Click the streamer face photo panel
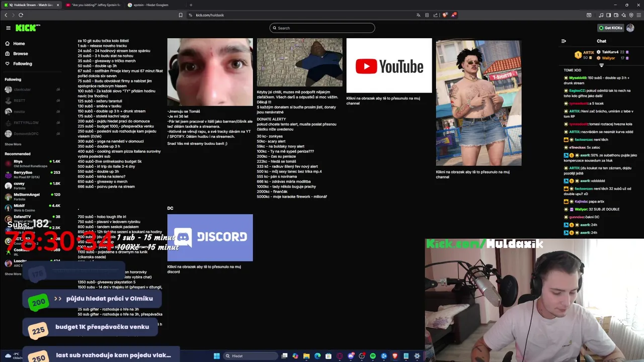The width and height of the screenshot is (644, 362). click(210, 72)
